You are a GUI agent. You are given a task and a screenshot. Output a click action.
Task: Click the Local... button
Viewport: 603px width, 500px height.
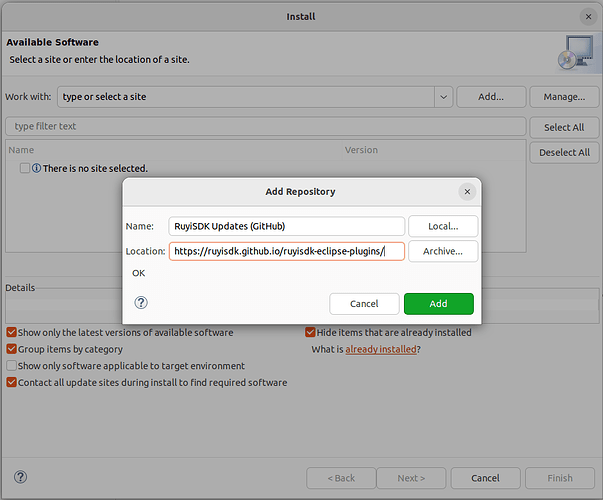[443, 226]
